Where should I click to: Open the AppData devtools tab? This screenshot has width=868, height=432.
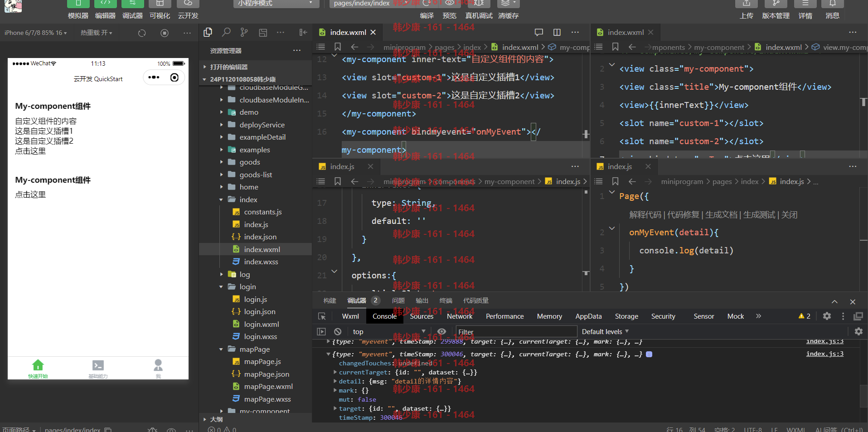click(x=588, y=316)
